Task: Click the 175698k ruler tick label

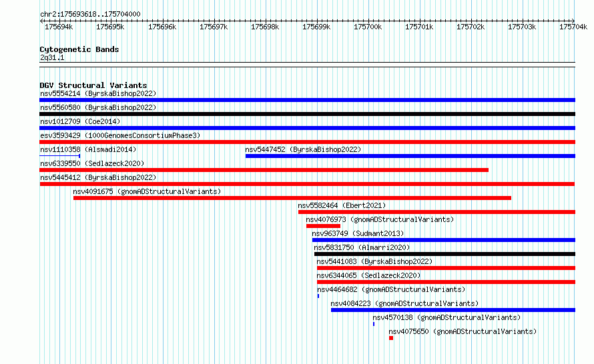Action: [x=265, y=27]
